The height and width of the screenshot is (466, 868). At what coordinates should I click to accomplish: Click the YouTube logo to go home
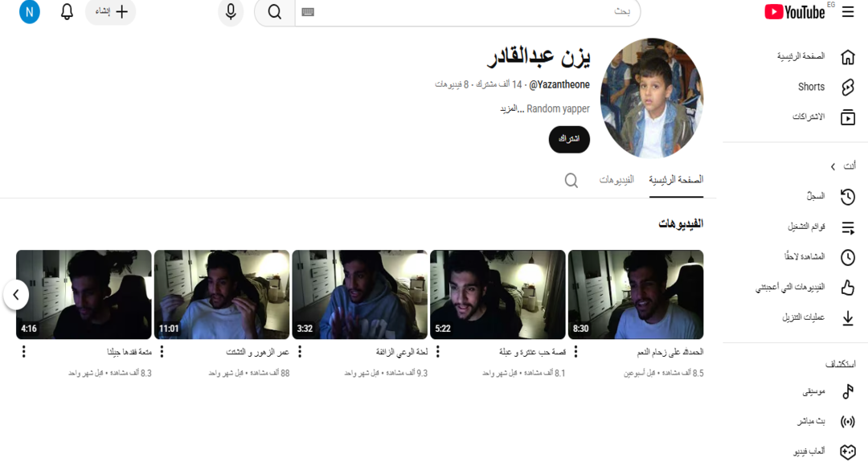pos(793,11)
